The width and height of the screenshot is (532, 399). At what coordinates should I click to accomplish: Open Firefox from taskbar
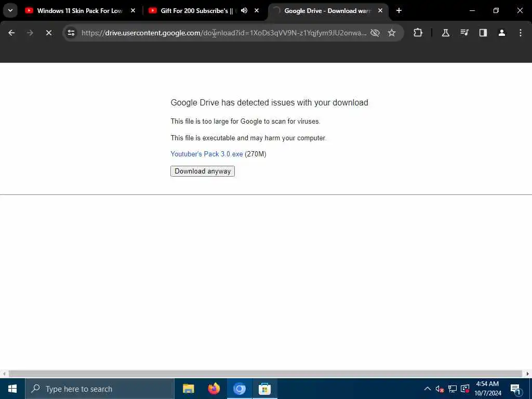coord(214,389)
